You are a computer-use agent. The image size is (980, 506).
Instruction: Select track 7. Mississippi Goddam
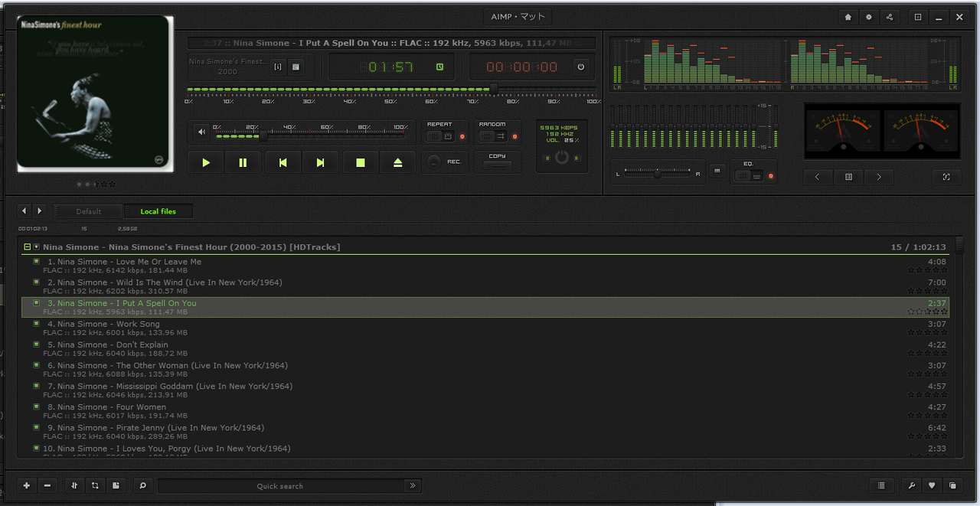[485, 390]
